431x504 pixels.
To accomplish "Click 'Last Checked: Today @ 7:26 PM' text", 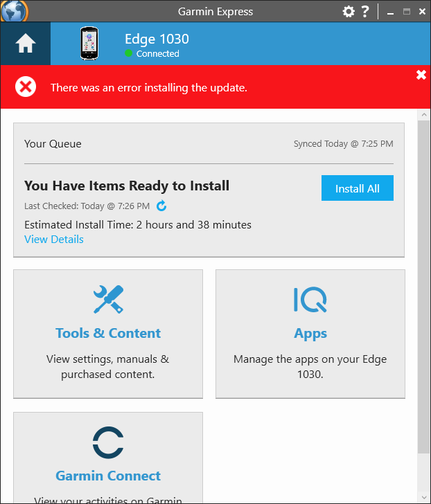I will click(87, 206).
